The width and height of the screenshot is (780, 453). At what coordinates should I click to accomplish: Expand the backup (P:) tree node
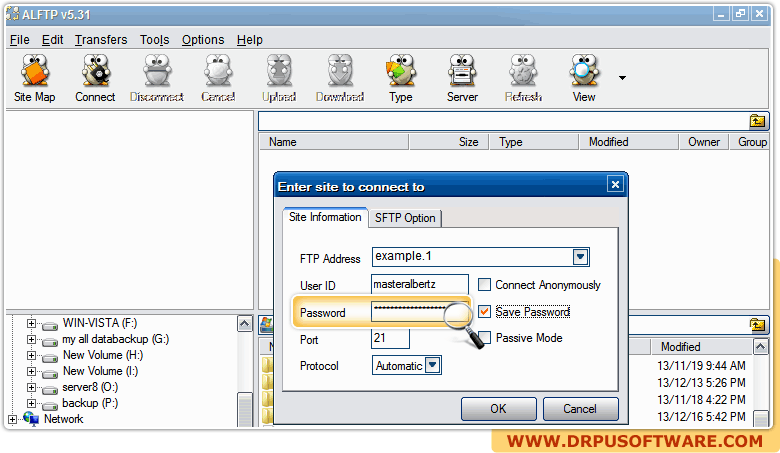(x=31, y=403)
